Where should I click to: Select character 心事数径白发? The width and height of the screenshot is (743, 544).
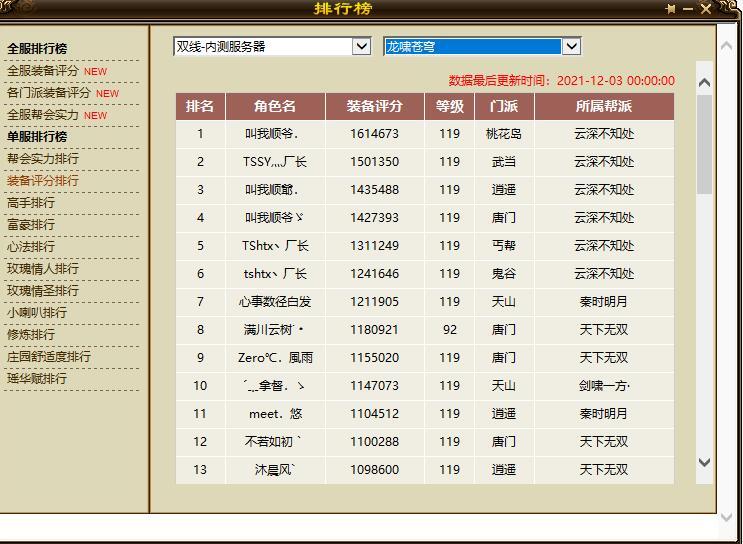pyautogui.click(x=275, y=302)
